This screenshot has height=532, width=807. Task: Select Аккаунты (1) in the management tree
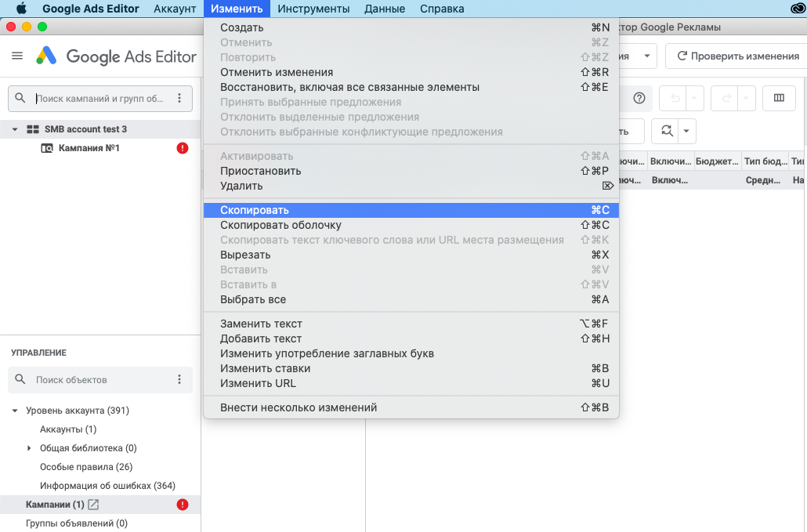(68, 429)
